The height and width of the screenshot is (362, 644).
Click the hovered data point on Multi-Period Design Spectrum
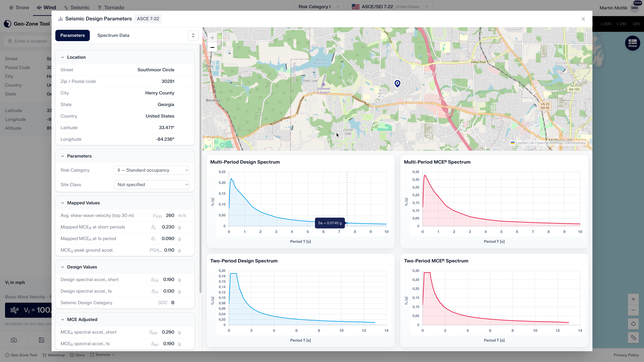(347, 223)
